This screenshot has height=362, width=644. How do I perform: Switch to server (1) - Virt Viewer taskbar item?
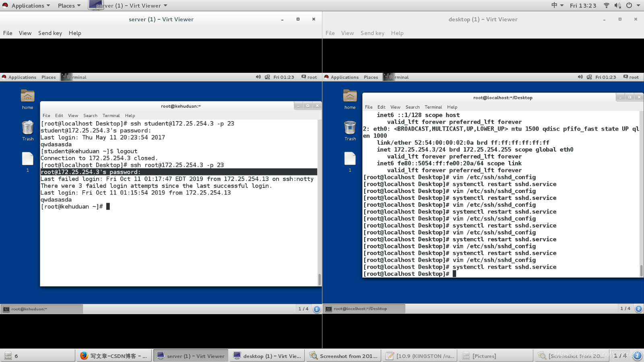coord(191,356)
